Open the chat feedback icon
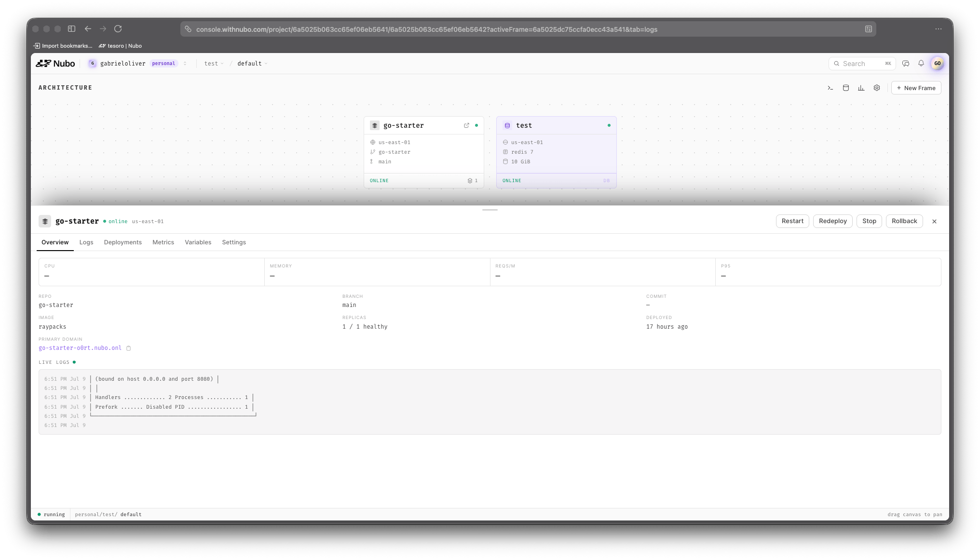The height and width of the screenshot is (560, 980). click(x=906, y=64)
